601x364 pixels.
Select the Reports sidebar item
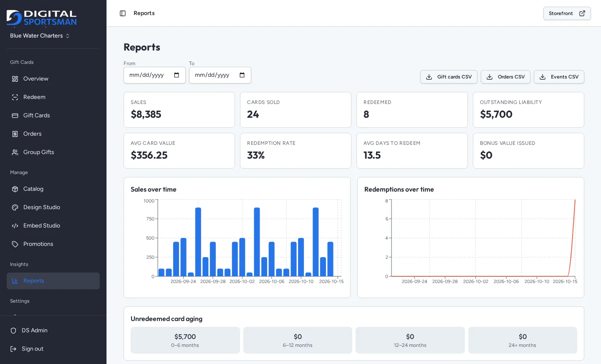coord(53,281)
